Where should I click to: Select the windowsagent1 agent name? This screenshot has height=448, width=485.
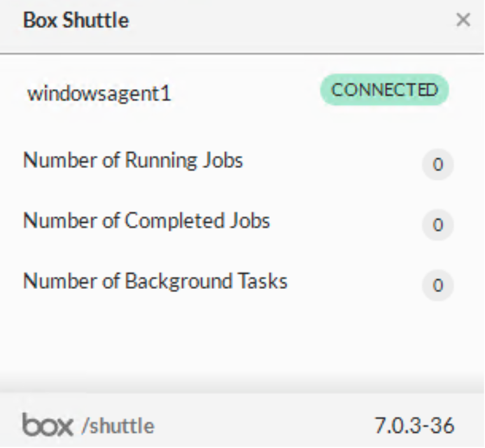pyautogui.click(x=99, y=94)
